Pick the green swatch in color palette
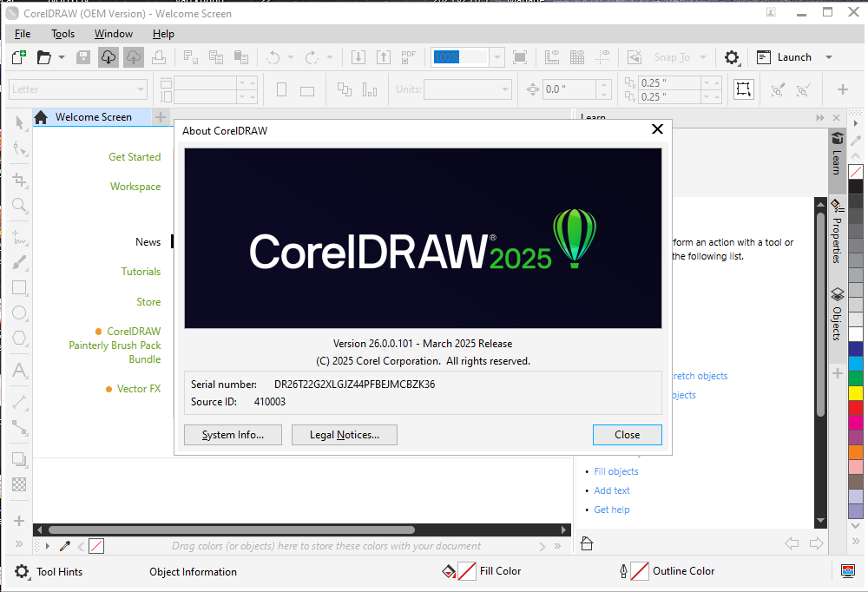Screen dimensions: 868x592 click(856, 378)
